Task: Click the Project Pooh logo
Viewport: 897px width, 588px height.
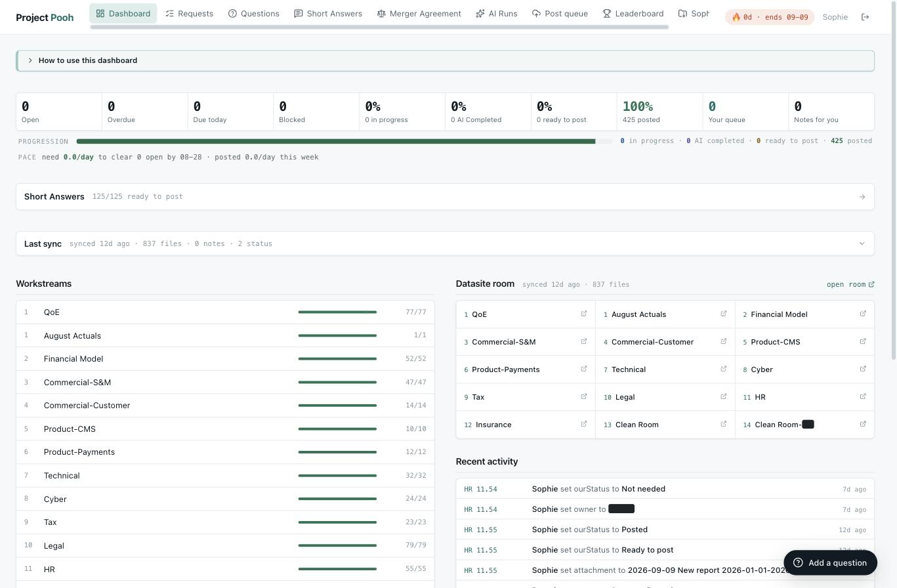Action: 45,17
